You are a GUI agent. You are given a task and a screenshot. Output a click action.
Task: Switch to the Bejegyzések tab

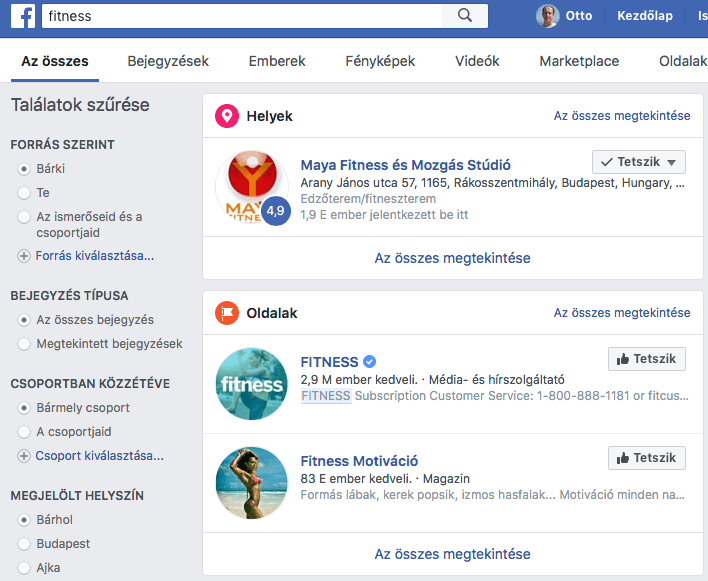[x=168, y=61]
